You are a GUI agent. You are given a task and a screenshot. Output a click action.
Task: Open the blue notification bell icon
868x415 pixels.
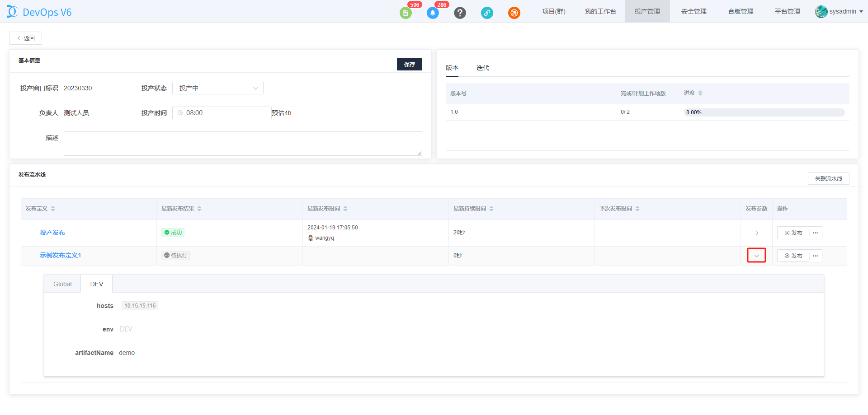pos(433,13)
